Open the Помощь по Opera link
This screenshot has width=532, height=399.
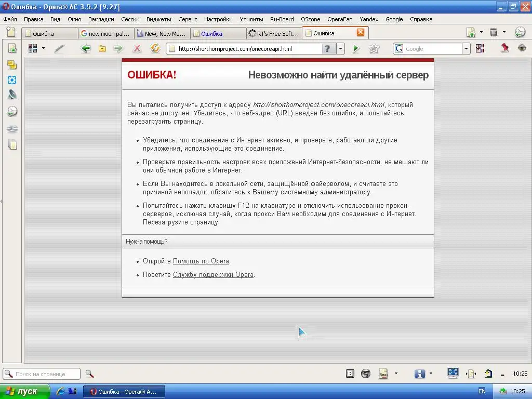(x=201, y=261)
